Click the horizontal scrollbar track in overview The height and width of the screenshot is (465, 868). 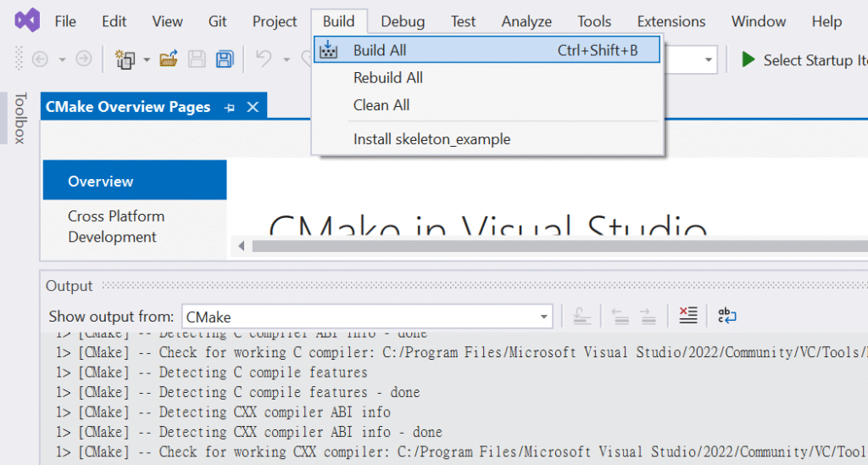pyautogui.click(x=559, y=245)
